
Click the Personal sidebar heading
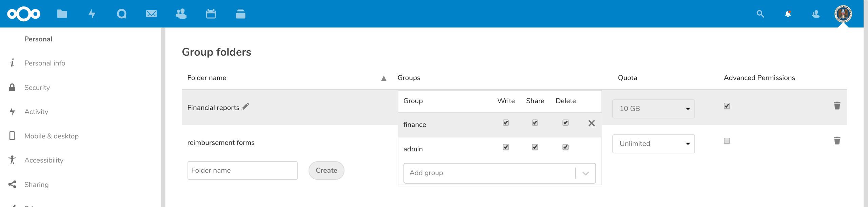pos(38,39)
